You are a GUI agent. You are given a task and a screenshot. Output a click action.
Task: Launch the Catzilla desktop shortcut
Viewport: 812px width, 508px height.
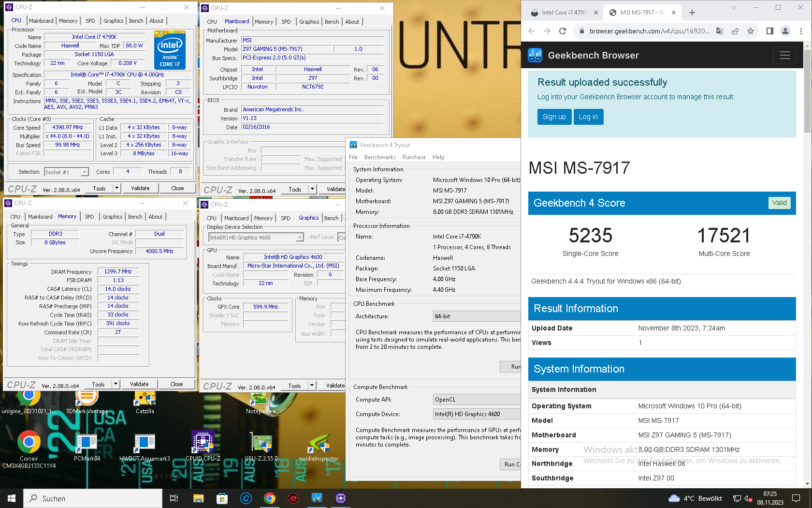coord(145,403)
